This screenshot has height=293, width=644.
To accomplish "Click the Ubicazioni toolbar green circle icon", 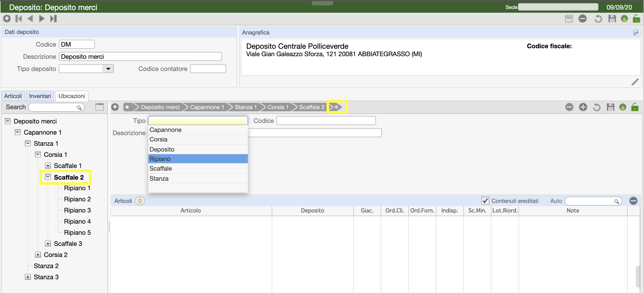I will click(623, 107).
